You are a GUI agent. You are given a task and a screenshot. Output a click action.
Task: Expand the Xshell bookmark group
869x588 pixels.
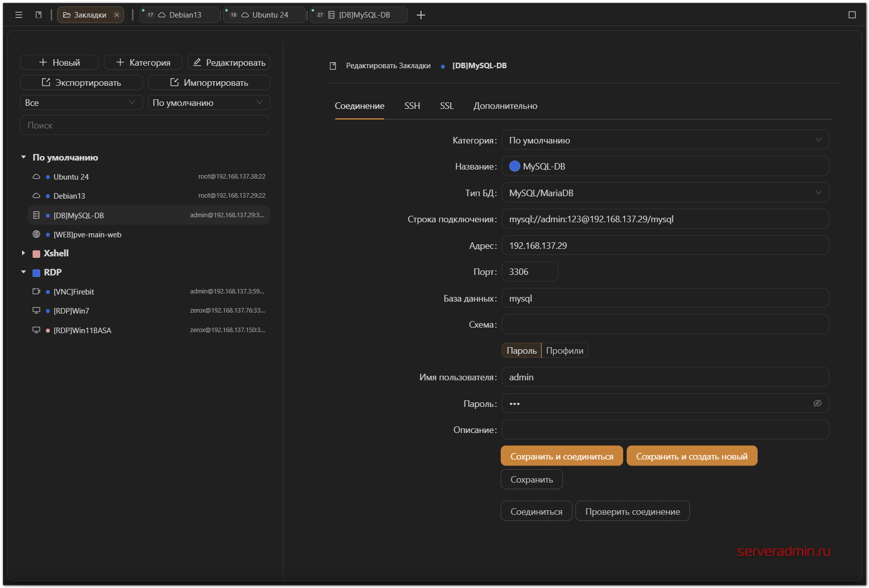point(24,253)
